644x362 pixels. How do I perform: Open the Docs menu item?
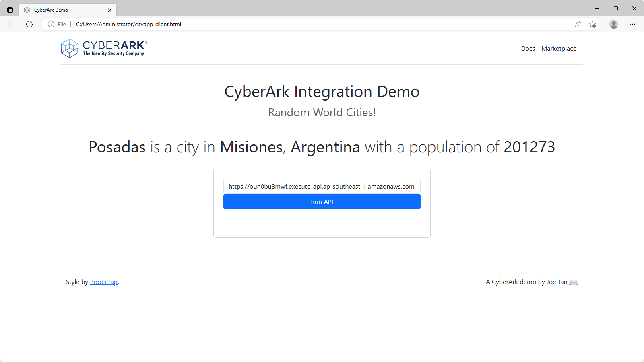pos(528,48)
